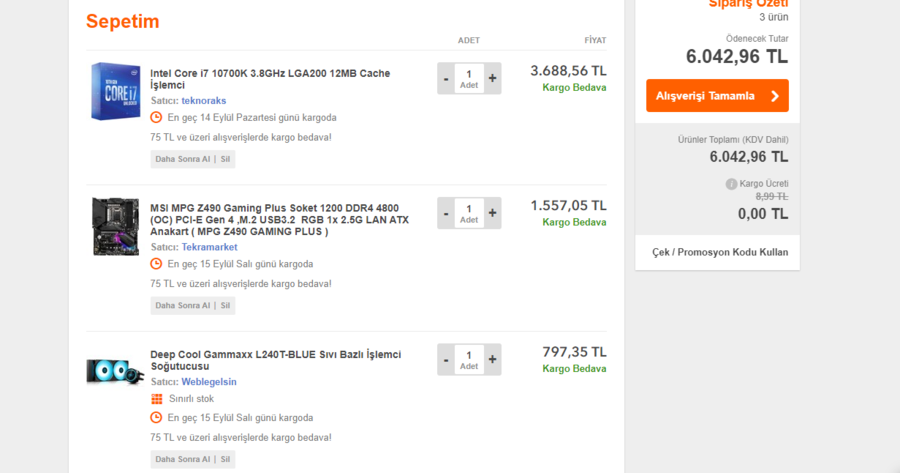Click Alışverişi Tamamla checkout button
Screen dimensions: 900x473
(x=717, y=96)
